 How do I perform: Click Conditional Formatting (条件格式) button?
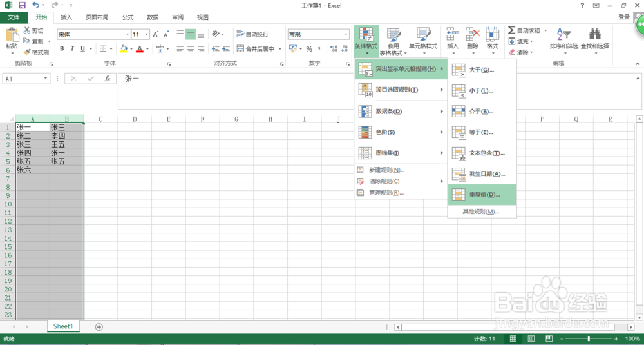[366, 41]
